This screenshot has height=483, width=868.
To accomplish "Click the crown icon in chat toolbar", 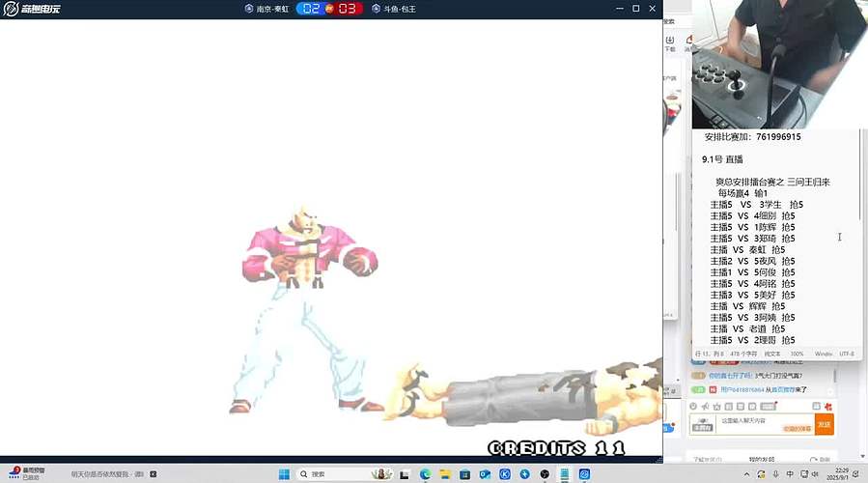I will click(x=716, y=406).
